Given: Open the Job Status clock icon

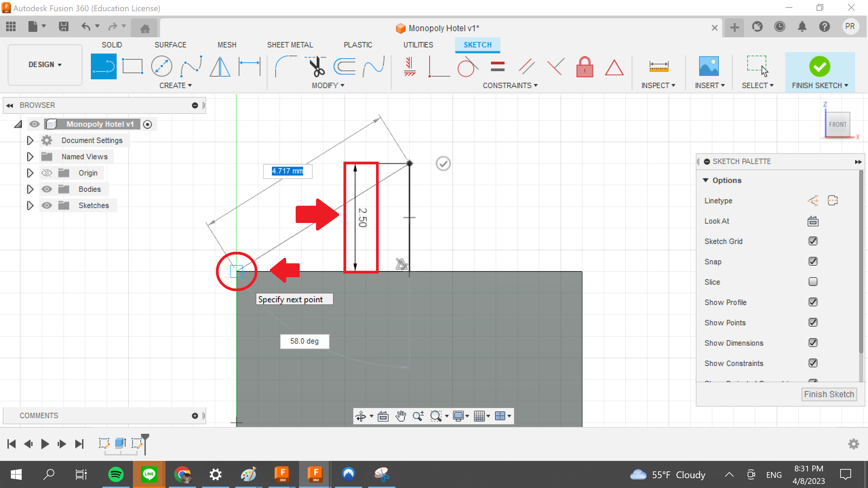Looking at the screenshot, I should pos(780,26).
